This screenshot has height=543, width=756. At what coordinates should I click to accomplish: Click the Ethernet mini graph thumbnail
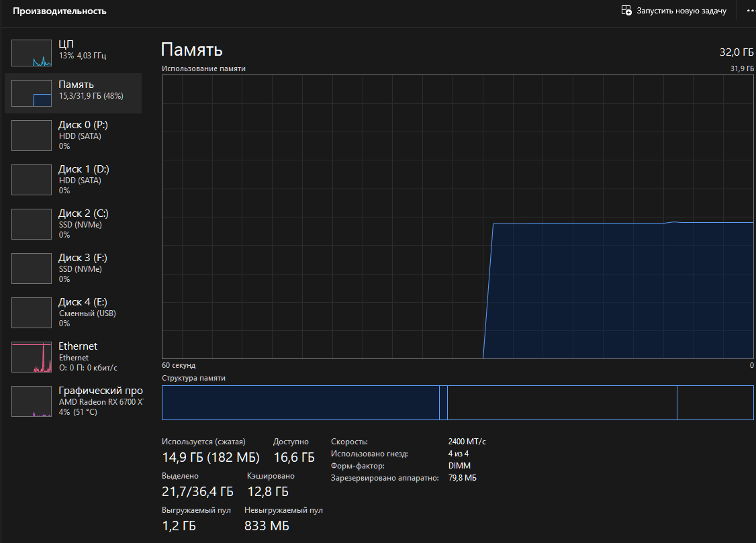(x=32, y=357)
